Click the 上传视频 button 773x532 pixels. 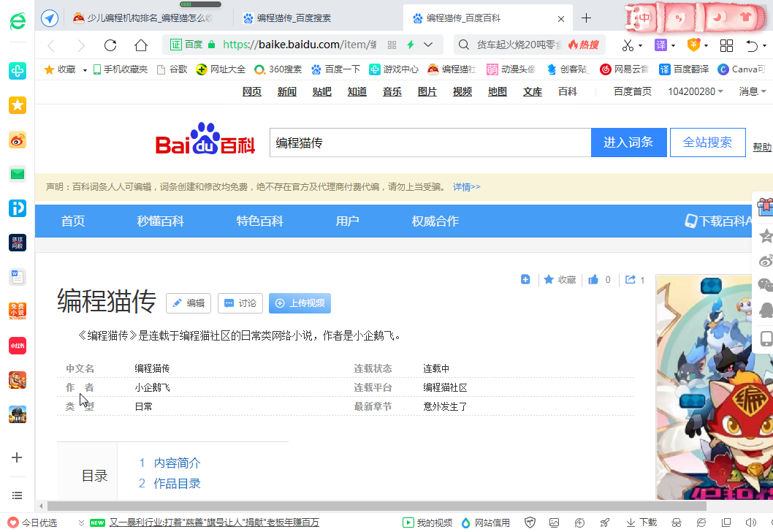[300, 303]
